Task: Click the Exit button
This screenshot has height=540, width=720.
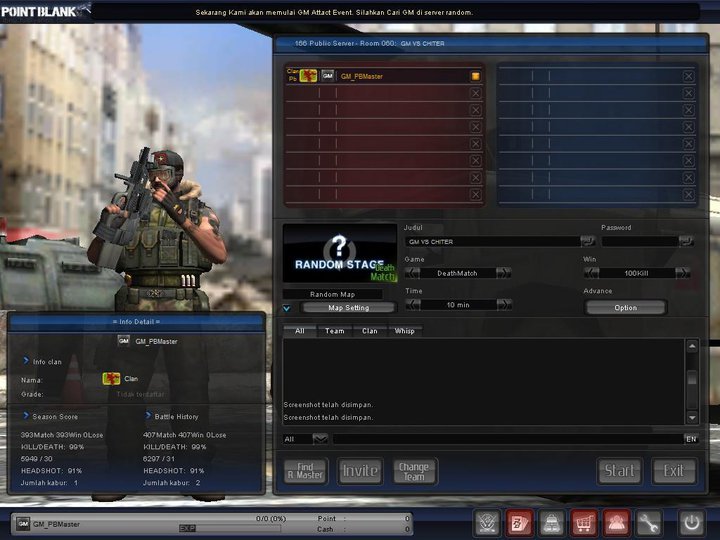Action: pos(674,471)
